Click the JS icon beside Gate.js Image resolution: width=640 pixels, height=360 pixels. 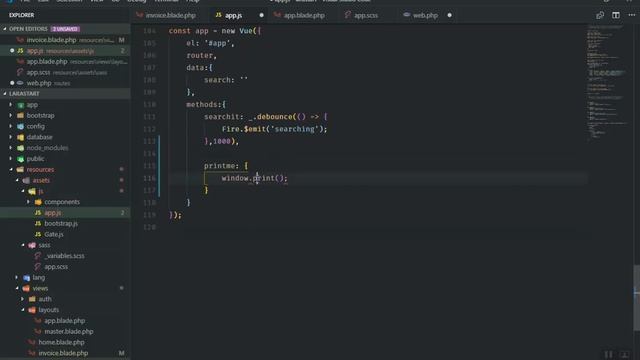[x=38, y=234]
